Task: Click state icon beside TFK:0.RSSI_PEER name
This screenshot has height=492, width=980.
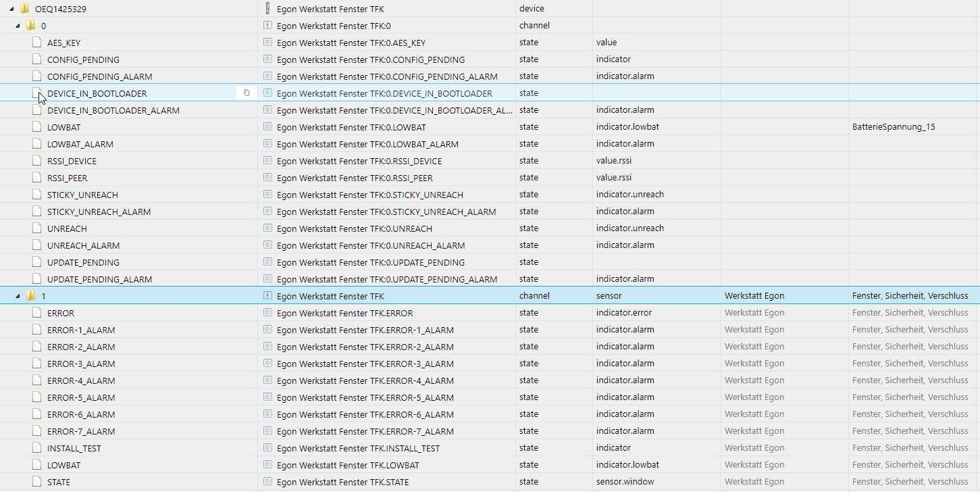Action: (x=267, y=178)
